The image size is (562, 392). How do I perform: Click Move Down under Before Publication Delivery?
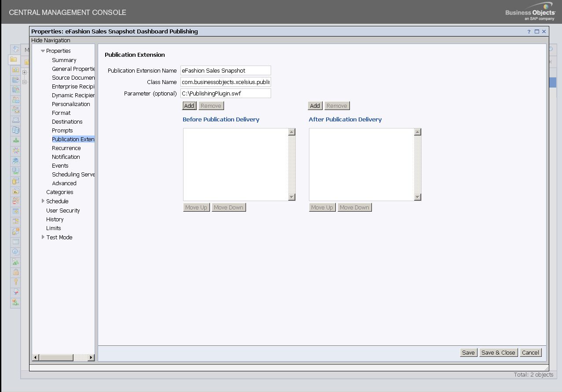tap(228, 208)
